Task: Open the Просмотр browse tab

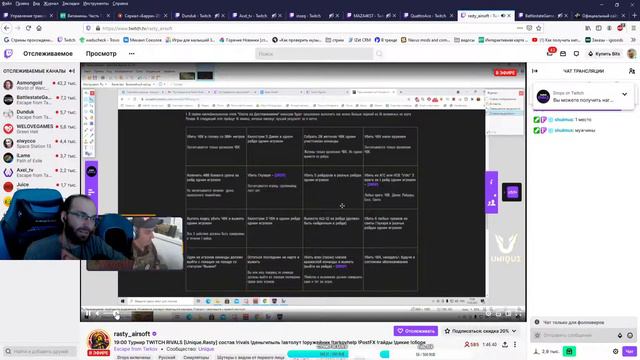Action: tap(101, 53)
